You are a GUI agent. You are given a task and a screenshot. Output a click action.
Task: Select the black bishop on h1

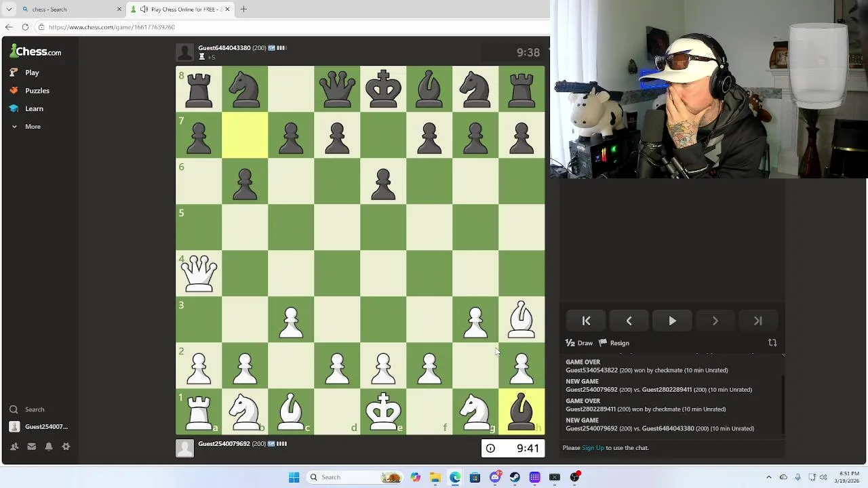[x=521, y=411]
